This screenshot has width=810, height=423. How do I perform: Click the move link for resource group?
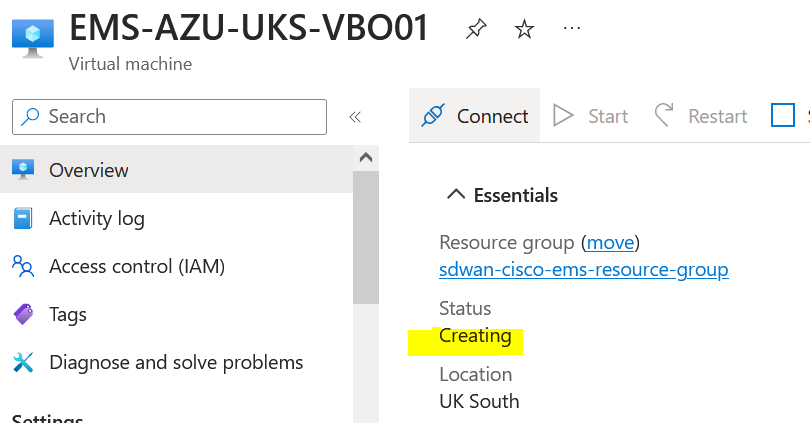(x=610, y=242)
